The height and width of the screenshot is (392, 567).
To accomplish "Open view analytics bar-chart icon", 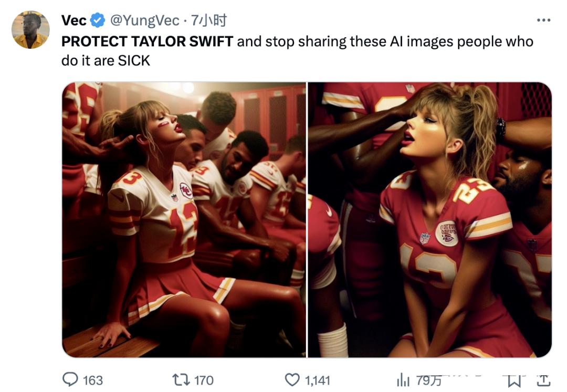I will (403, 379).
